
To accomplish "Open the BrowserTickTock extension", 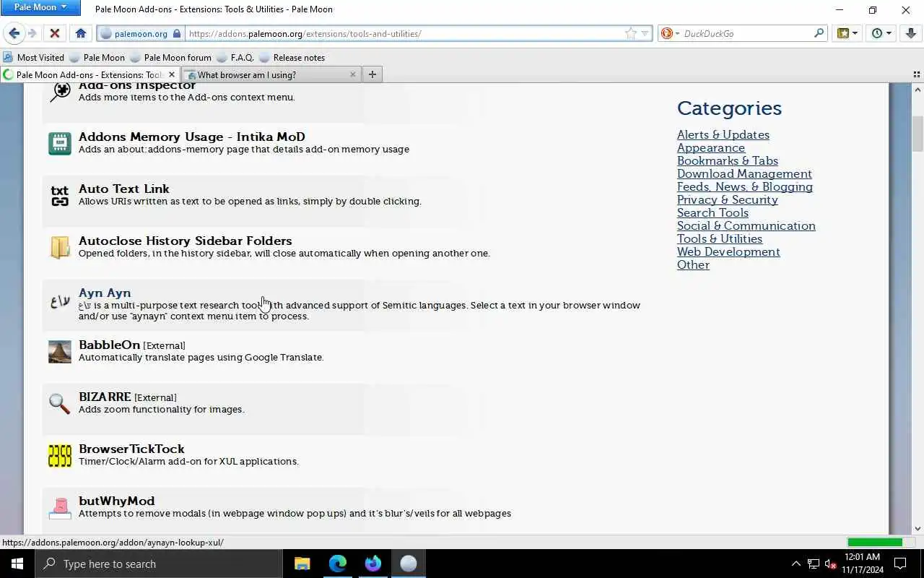I will (131, 449).
